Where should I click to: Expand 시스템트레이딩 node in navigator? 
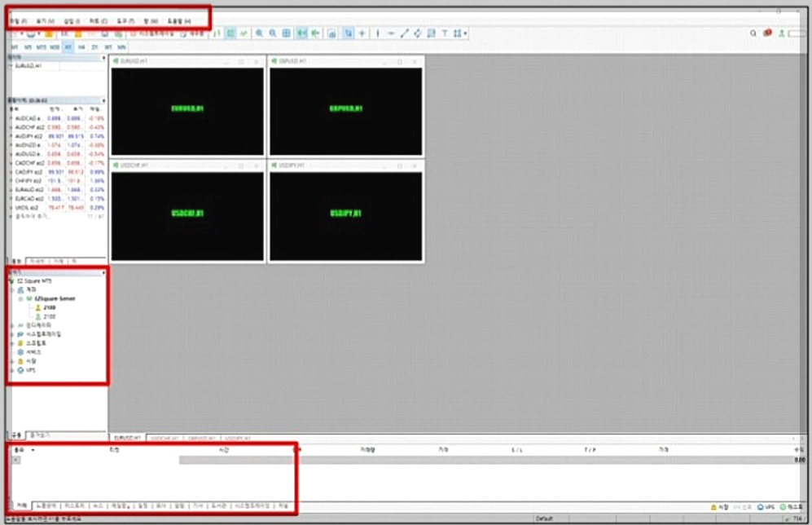pyautogui.click(x=13, y=334)
